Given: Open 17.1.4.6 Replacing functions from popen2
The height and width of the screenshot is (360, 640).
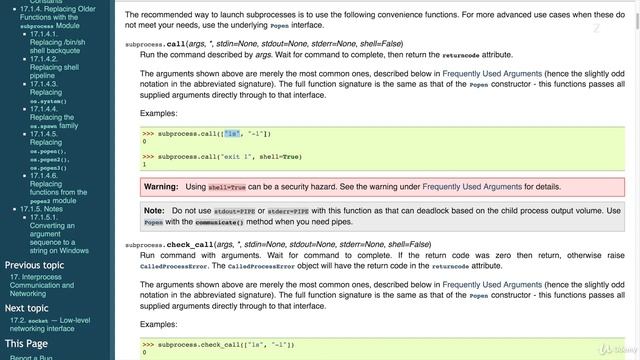Looking at the screenshot, I should pos(58,188).
